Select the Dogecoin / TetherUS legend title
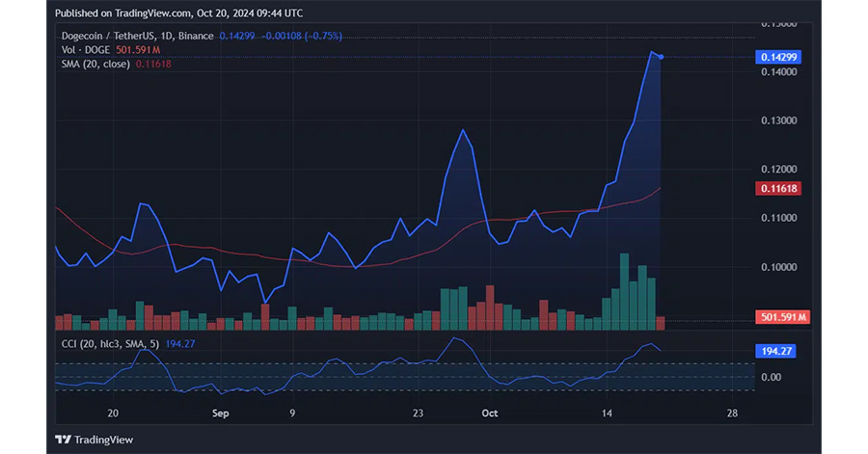The height and width of the screenshot is (454, 868). (x=137, y=36)
